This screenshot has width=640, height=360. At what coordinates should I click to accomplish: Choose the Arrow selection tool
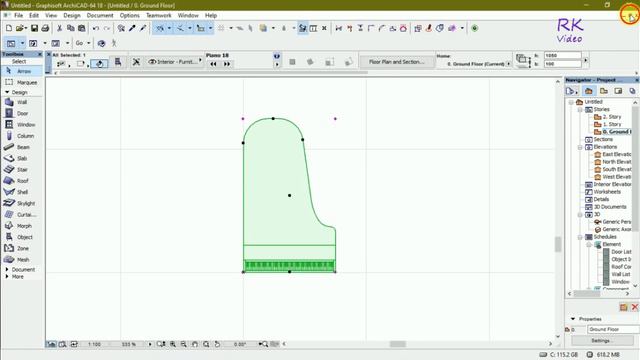click(x=22, y=71)
